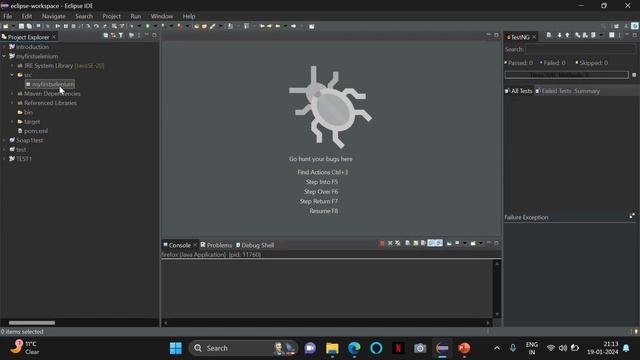
Task: Toggle Word Wrap in Console toolbar
Action: pyautogui.click(x=423, y=243)
